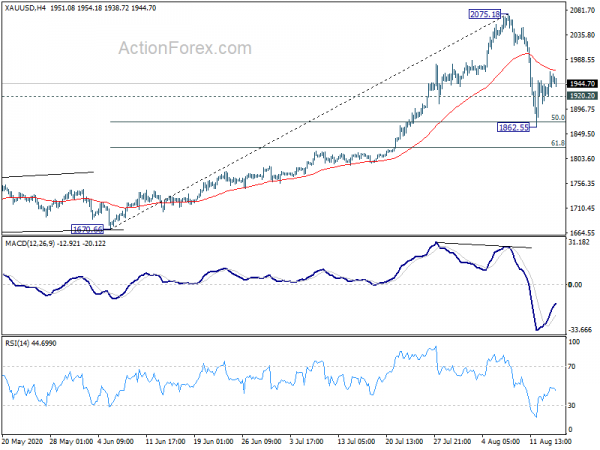Click the 11 Jun 17:00 date label
Viewport: 600px width, 450px height.
(x=166, y=441)
